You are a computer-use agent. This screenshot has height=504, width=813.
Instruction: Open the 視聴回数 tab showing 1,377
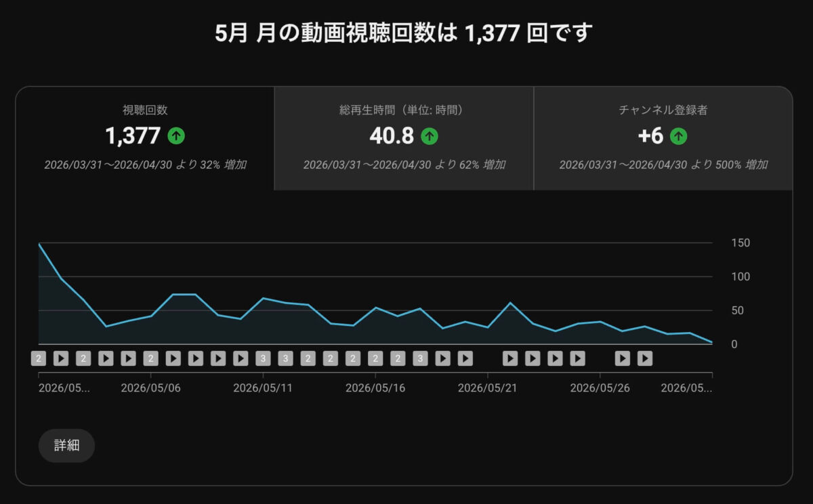click(x=145, y=138)
